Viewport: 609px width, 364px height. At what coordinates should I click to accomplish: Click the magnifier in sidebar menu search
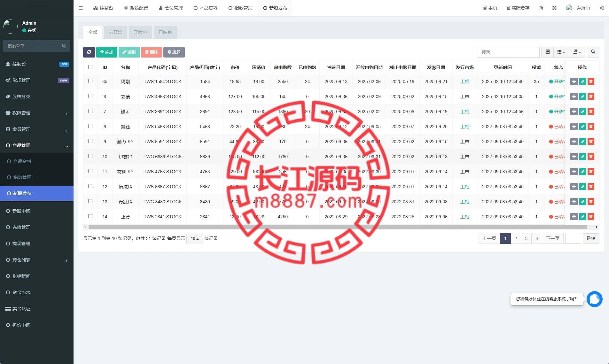[64, 46]
